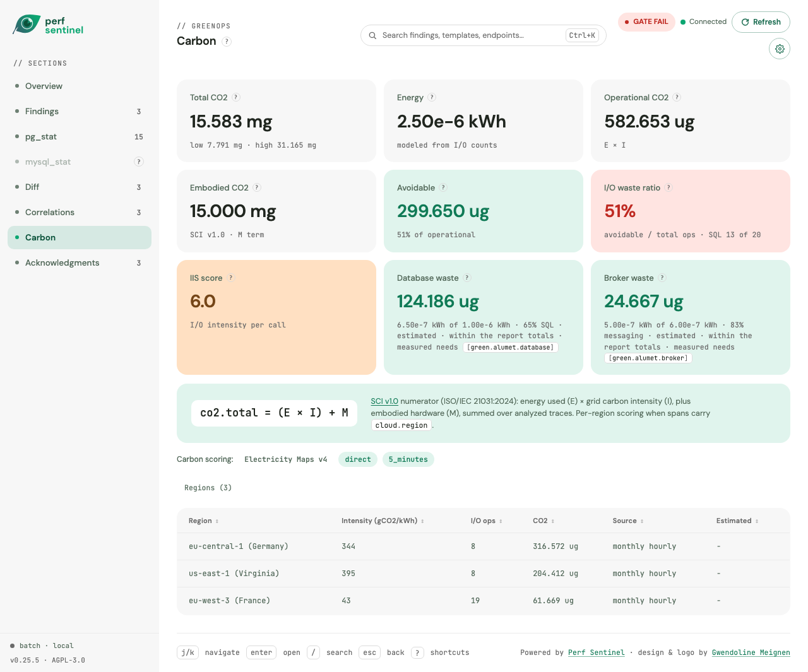Click the 5_minutes chip
The width and height of the screenshot is (808, 672).
[408, 459]
